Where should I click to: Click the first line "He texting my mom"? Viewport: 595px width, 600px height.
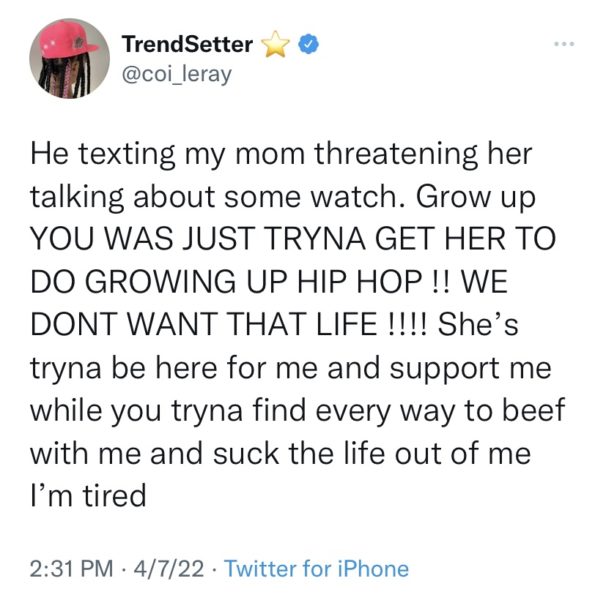tap(168, 155)
